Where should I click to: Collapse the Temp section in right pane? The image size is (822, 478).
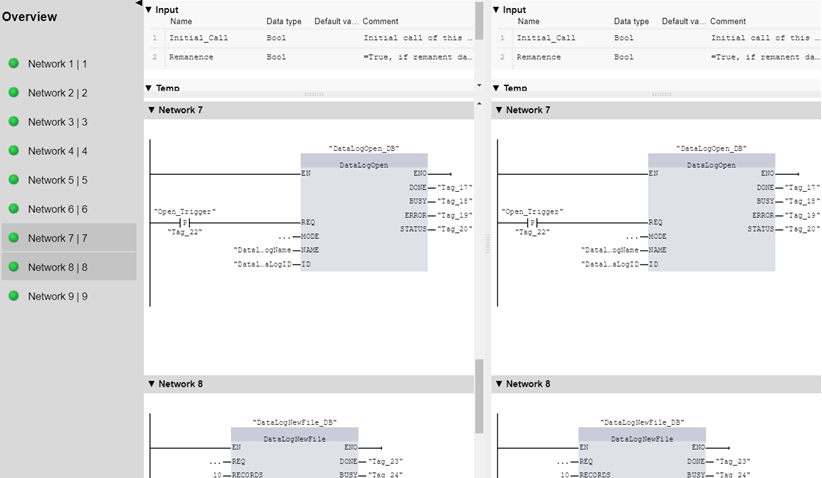pyautogui.click(x=496, y=88)
